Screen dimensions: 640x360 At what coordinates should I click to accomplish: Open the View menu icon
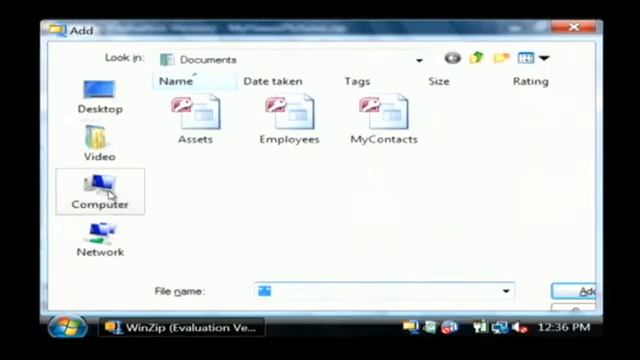pyautogui.click(x=525, y=58)
